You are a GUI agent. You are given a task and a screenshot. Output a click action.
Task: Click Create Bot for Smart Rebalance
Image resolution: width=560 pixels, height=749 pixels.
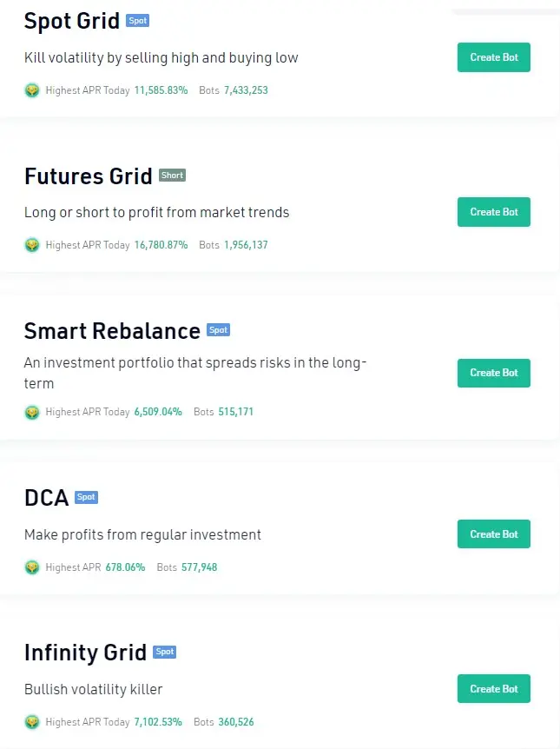(x=494, y=373)
